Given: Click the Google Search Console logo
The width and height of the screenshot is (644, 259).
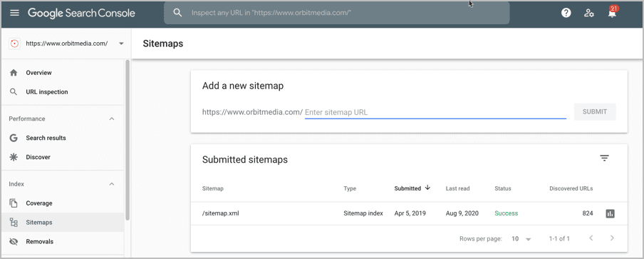Looking at the screenshot, I should tap(81, 13).
